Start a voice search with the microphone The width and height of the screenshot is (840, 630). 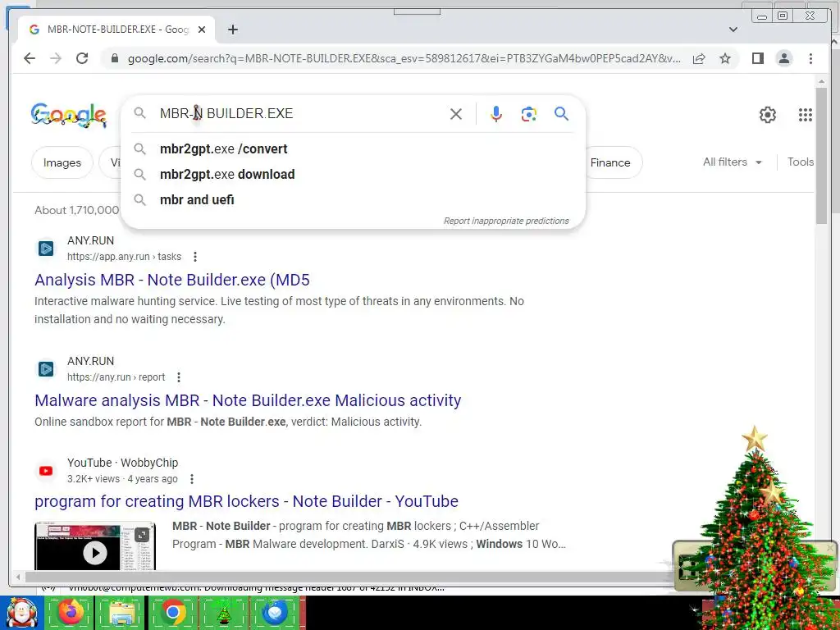tap(496, 113)
